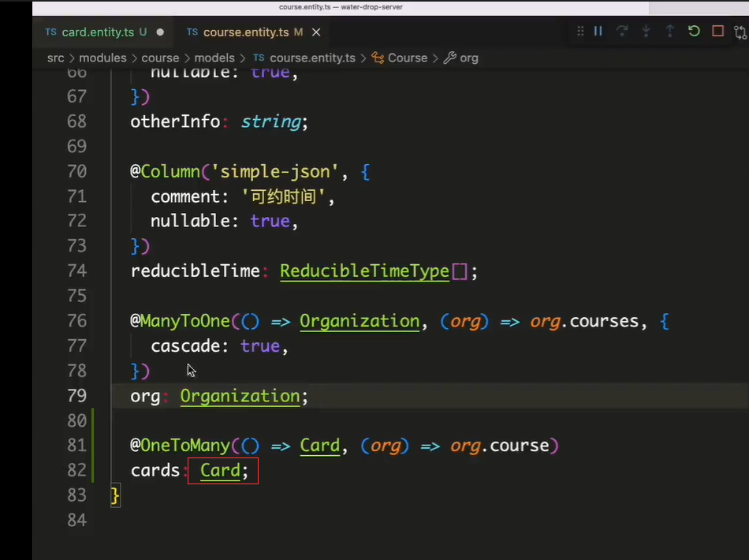Grab the debug toolbar drag handle
Viewport: 749px width, 560px height.
(x=580, y=31)
